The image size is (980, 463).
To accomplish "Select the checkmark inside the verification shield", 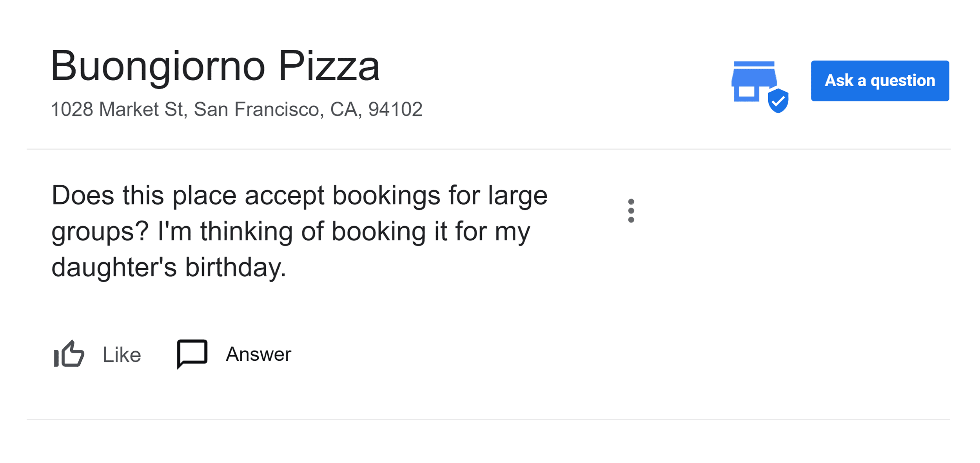I will click(x=779, y=101).
